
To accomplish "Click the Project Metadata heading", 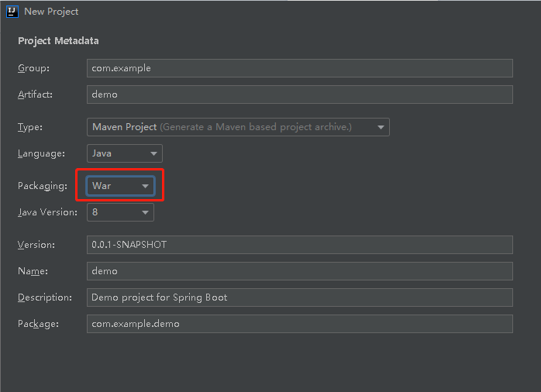I will (x=58, y=41).
